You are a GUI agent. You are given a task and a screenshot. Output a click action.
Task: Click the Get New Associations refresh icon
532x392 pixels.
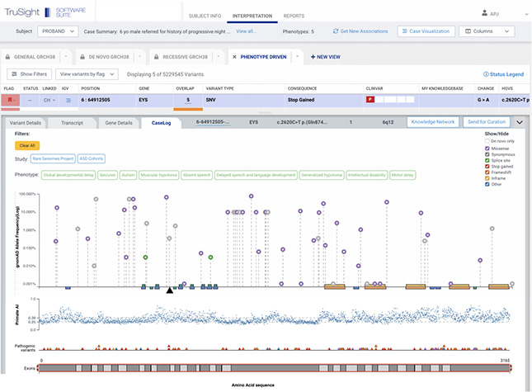click(x=336, y=31)
